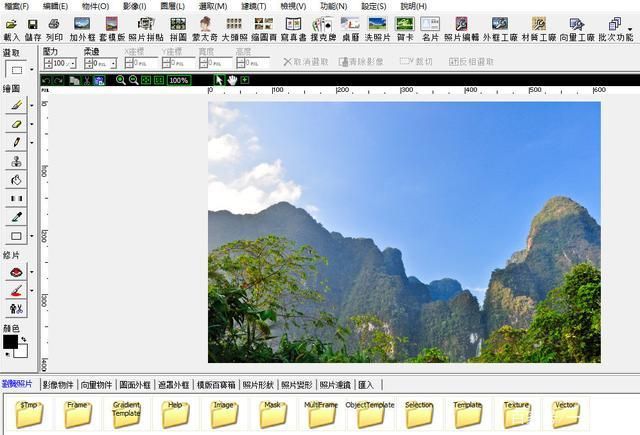Select the gradient tool

(16, 198)
